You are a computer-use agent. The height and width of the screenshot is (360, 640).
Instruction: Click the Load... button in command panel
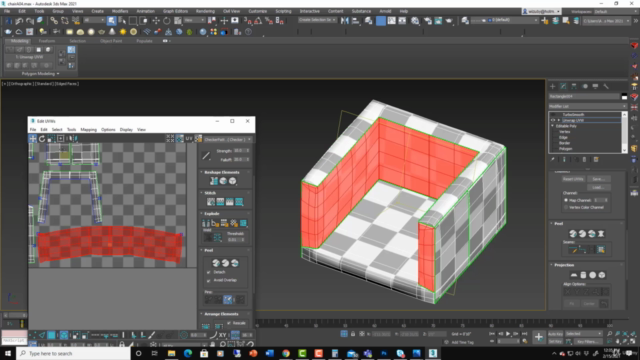tap(598, 187)
